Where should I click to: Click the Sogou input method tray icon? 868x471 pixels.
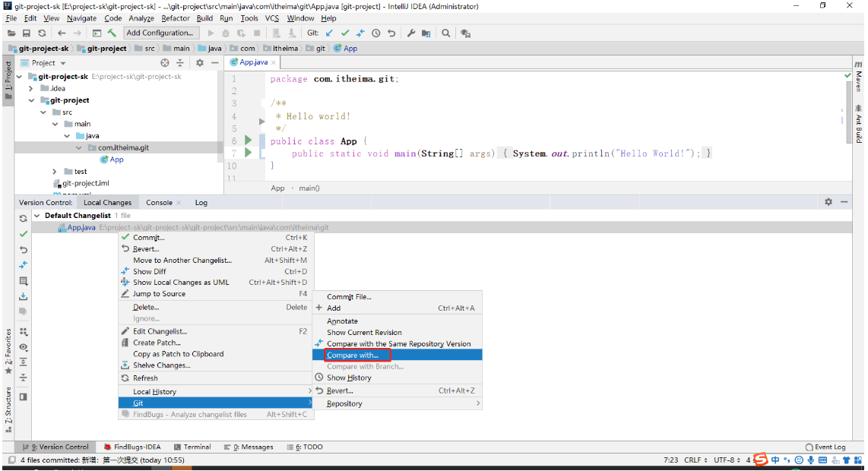click(x=761, y=460)
